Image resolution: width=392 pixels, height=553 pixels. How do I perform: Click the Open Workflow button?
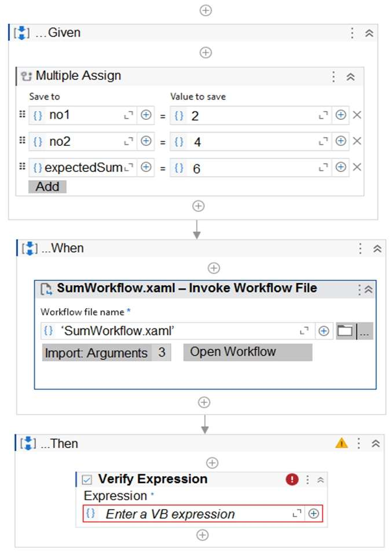point(247,352)
